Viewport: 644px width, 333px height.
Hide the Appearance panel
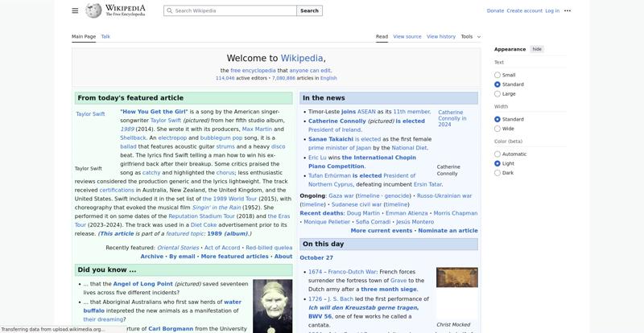pos(537,49)
